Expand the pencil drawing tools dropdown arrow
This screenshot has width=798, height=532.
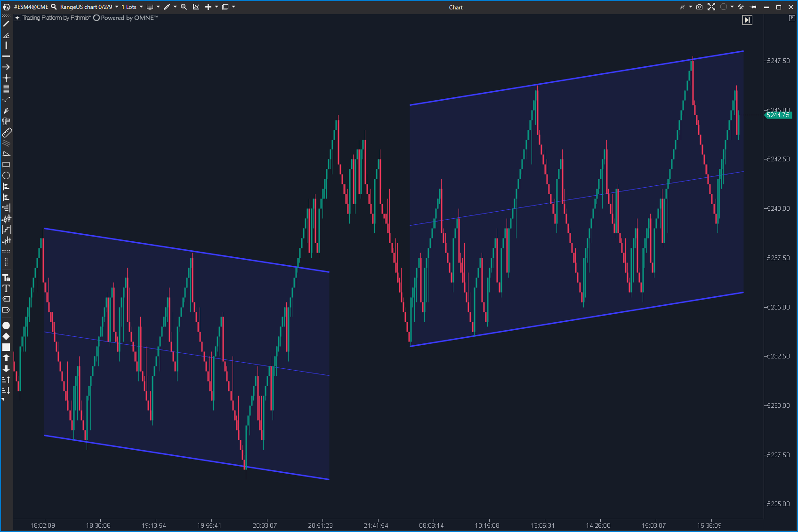click(x=175, y=7)
